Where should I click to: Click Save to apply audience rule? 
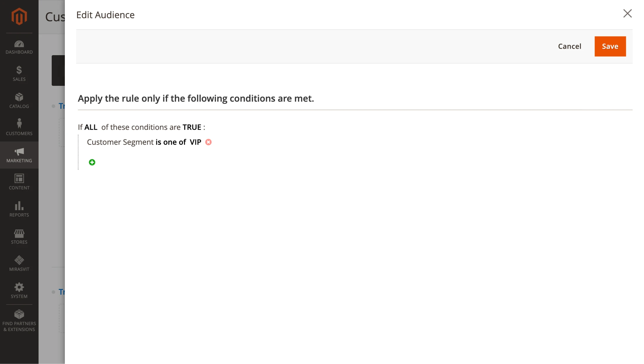pos(610,46)
